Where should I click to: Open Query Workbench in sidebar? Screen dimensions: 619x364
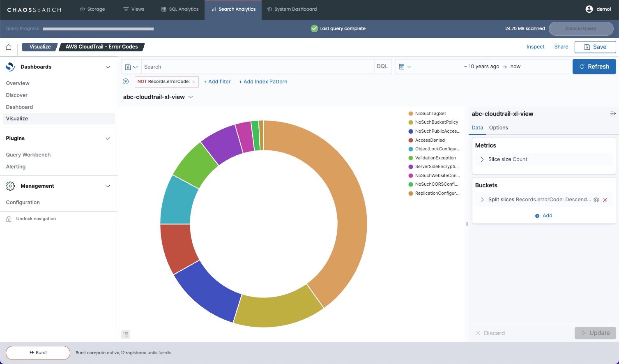click(x=28, y=154)
